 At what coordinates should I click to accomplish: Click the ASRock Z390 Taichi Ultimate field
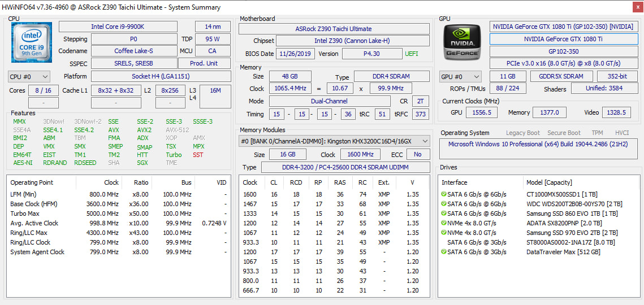pyautogui.click(x=334, y=29)
